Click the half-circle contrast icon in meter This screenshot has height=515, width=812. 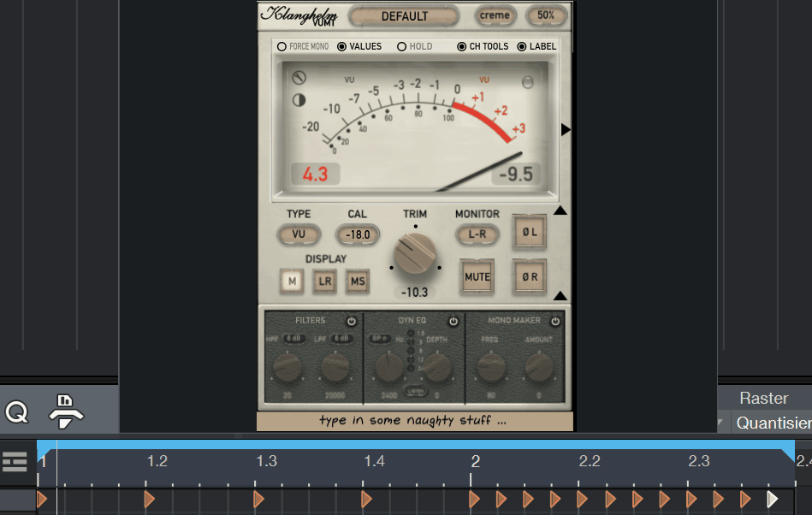click(x=299, y=100)
